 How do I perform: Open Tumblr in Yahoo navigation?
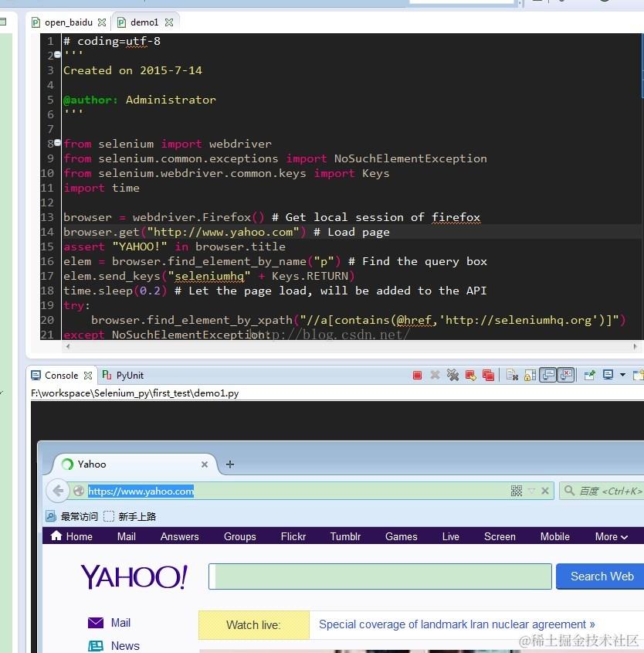coord(345,536)
